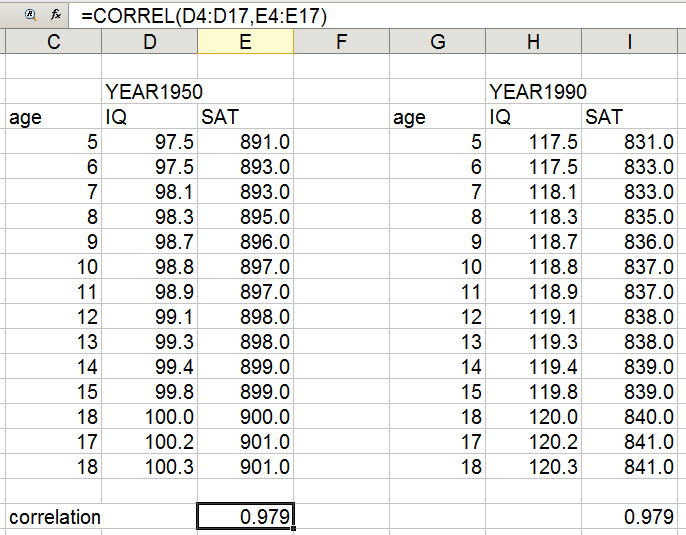Click age 17 cell in column G
Viewport: 686px width, 535px height.
438,441
